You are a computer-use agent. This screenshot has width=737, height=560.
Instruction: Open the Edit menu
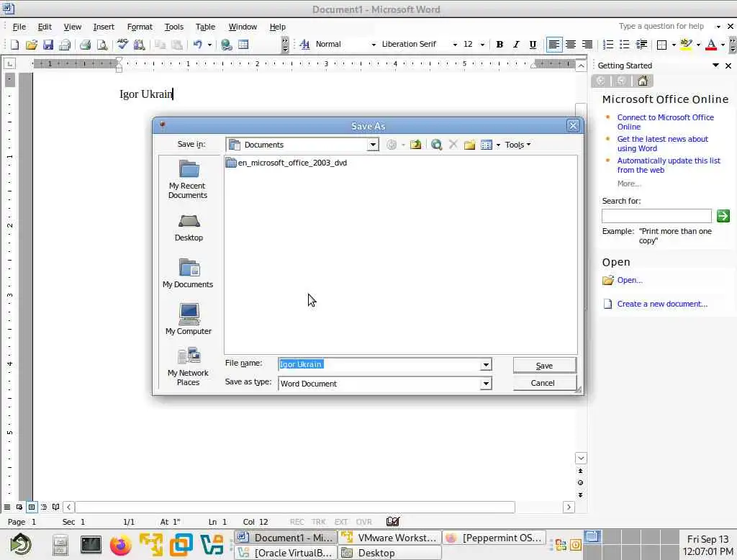pos(45,27)
